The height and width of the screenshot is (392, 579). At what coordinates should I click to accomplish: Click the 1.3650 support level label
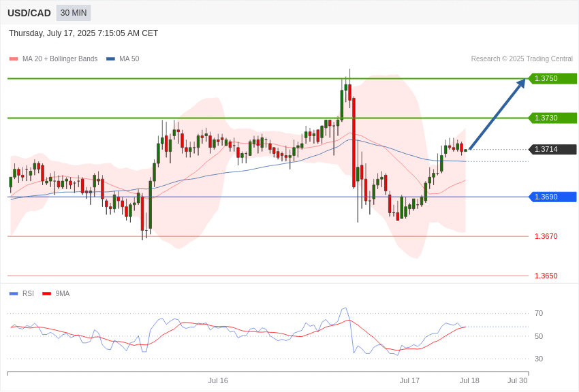click(546, 276)
